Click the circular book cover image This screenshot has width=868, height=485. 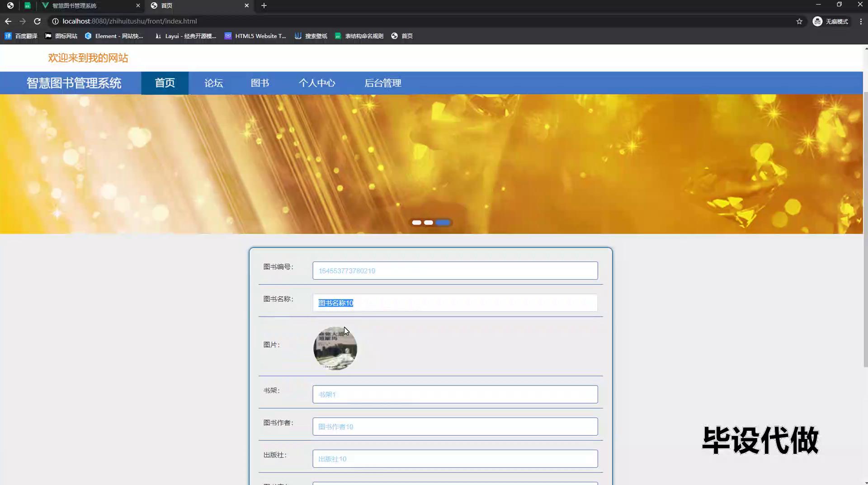coord(335,348)
